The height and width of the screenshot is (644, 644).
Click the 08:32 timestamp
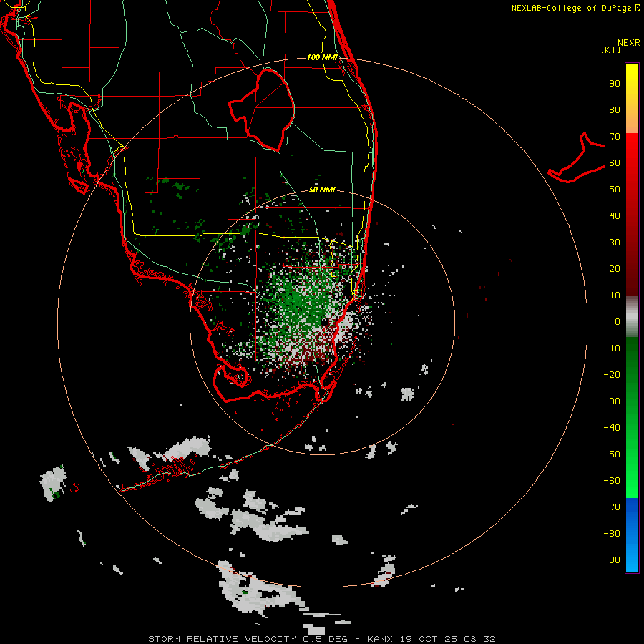pyautogui.click(x=479, y=639)
